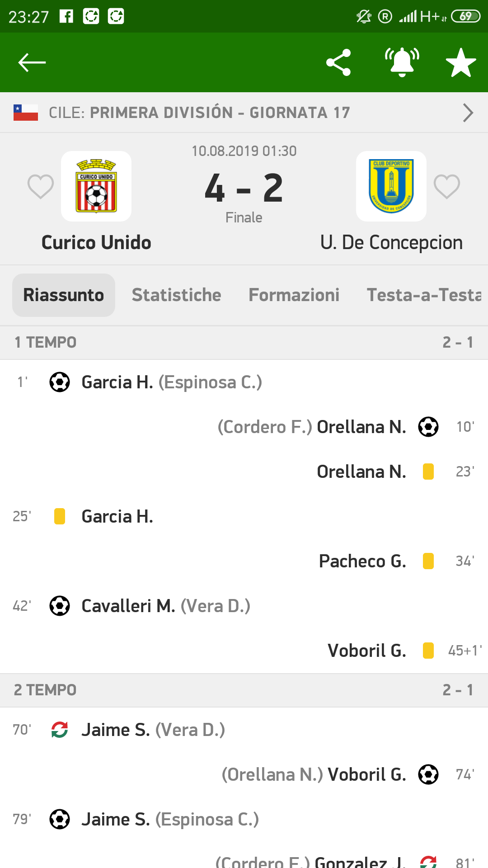Tap substitution icon at 70' Jaime S.
The height and width of the screenshot is (868, 488).
tap(60, 729)
